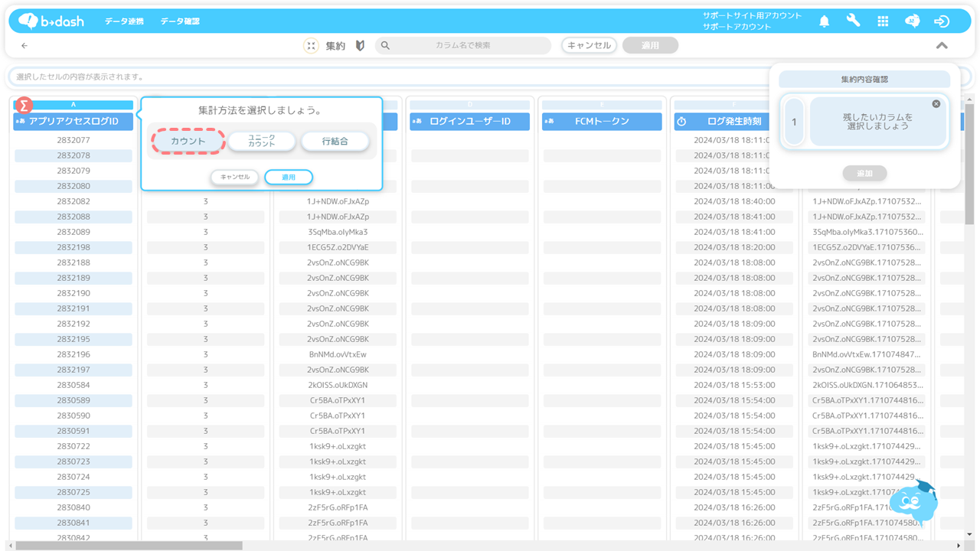Click timestamp 2024/03/18 18:40:00

(734, 201)
